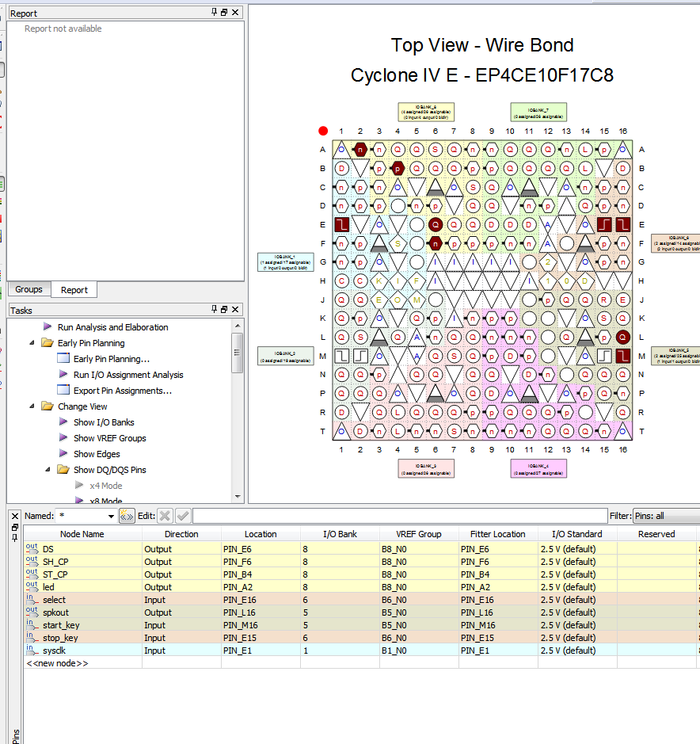Screen dimensions: 700x744
Task: Click the red pin-A1 marker dot
Action: tap(323, 132)
